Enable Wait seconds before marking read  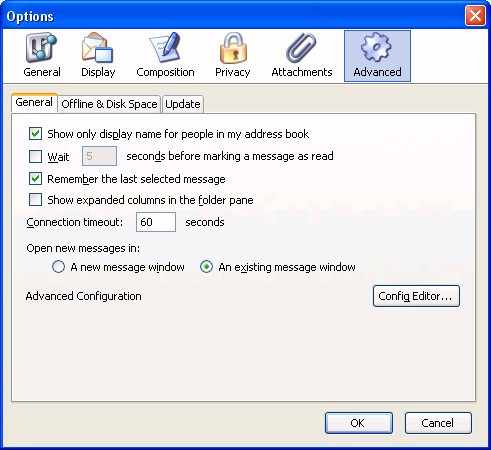[x=35, y=156]
